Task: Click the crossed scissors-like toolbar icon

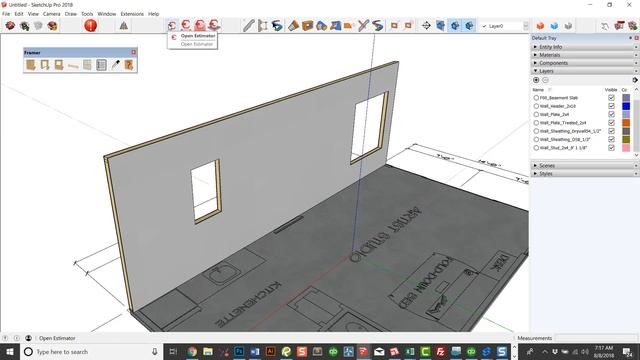Action: [x=363, y=26]
